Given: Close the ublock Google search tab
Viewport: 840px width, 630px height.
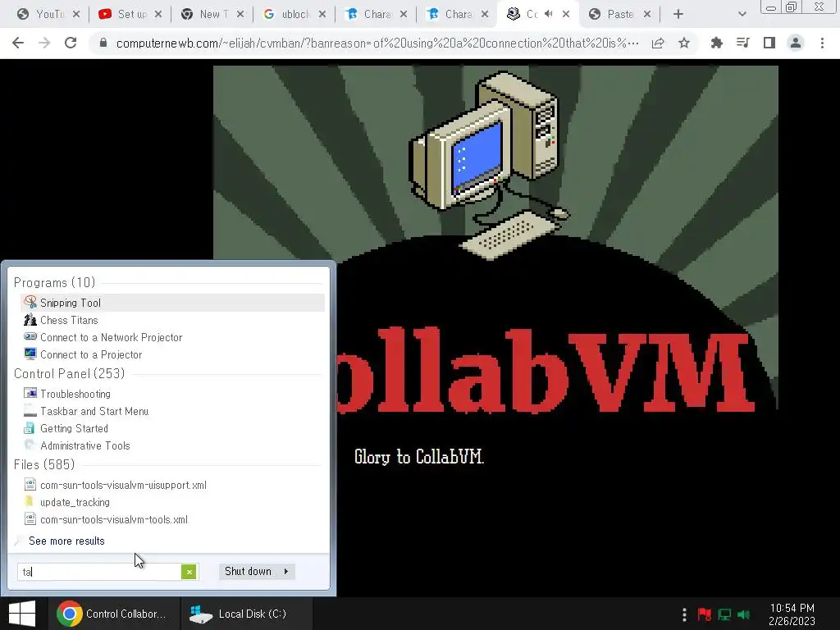Looking at the screenshot, I should point(322,14).
